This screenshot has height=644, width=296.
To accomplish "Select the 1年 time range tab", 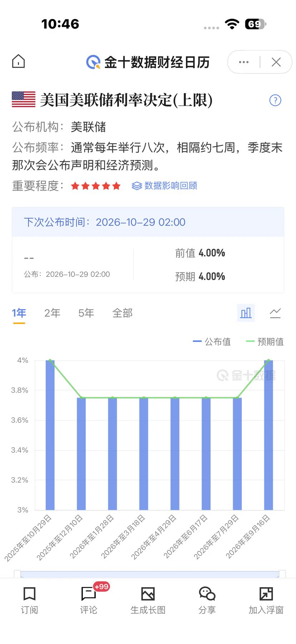I will tap(19, 313).
